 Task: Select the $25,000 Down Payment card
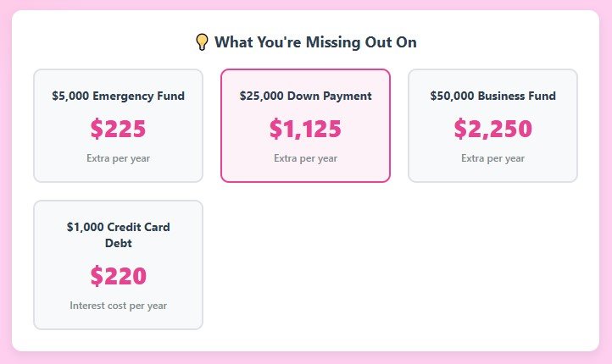pos(306,125)
